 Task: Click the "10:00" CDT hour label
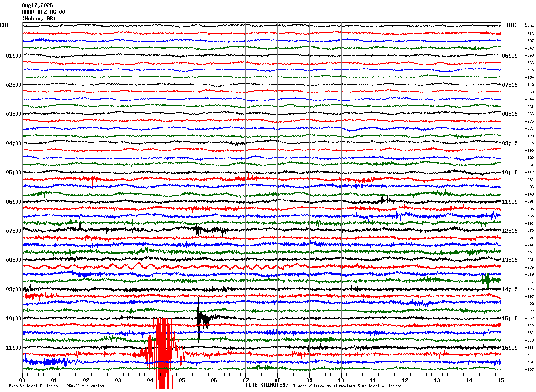tap(14, 319)
